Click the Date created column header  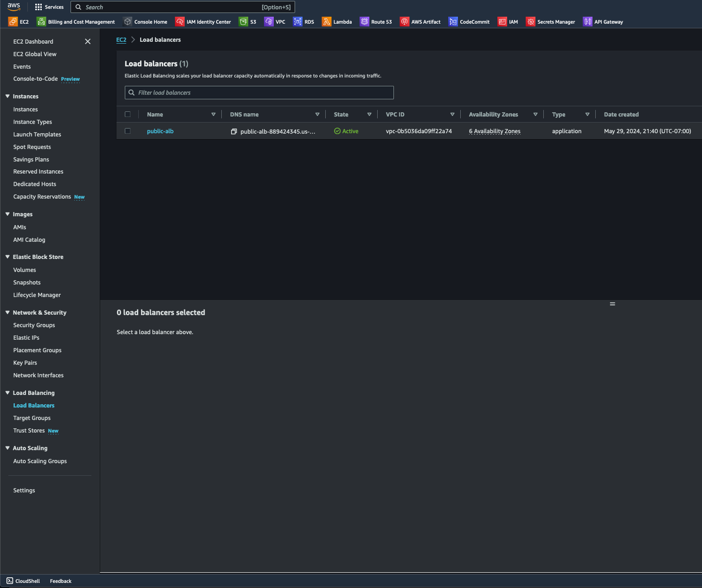click(x=621, y=115)
